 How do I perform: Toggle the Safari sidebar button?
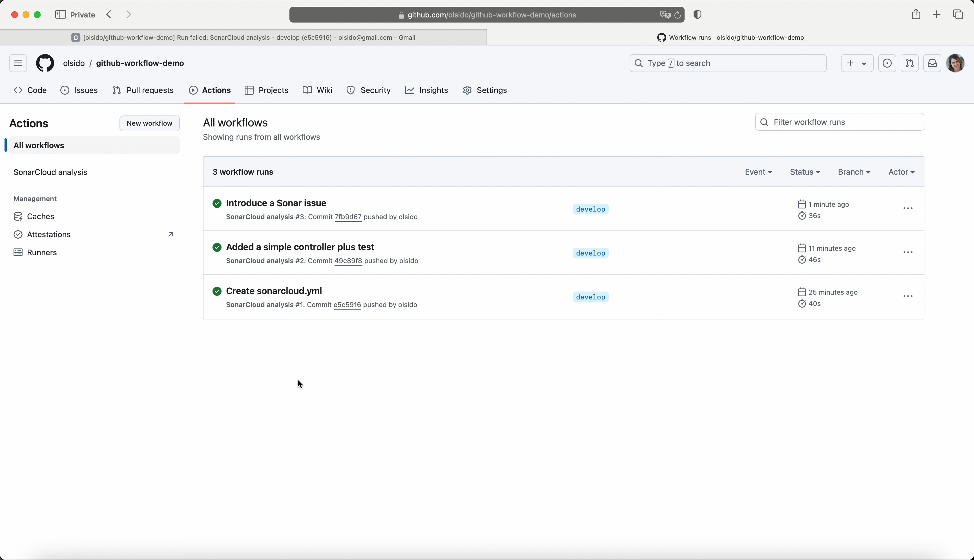[60, 15]
